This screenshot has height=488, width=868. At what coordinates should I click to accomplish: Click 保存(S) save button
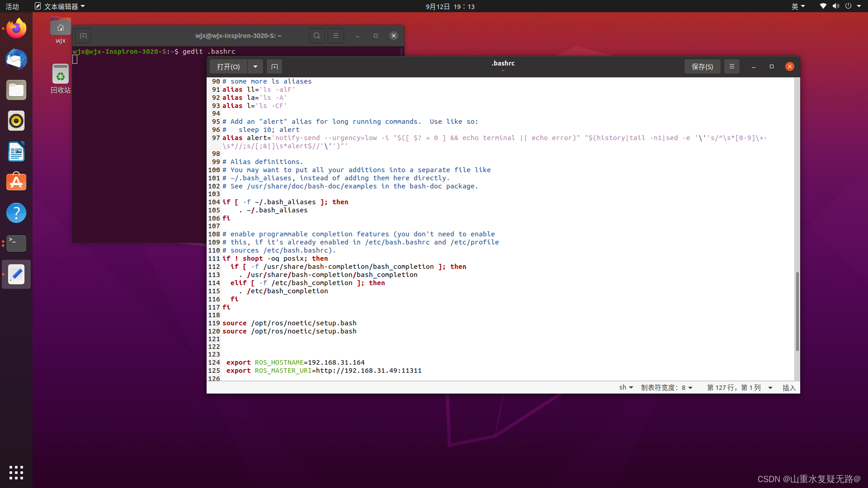pos(702,66)
